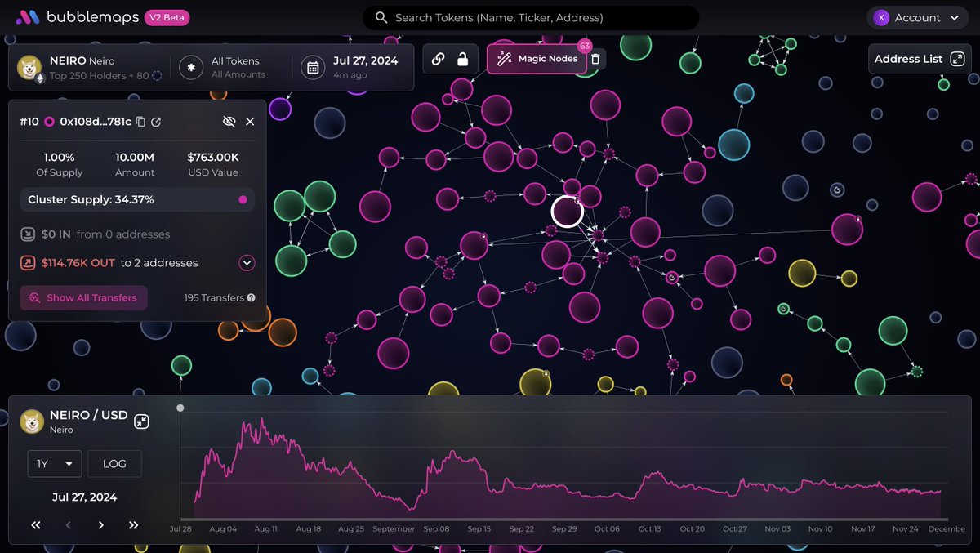
Task: Select the violet bubble under All Tokens panel
Action: point(280,109)
